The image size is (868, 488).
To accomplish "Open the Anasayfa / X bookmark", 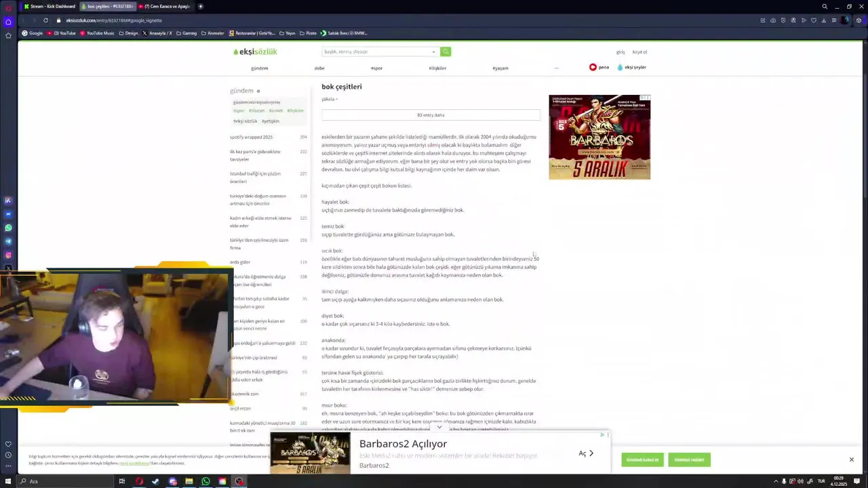I will (157, 33).
